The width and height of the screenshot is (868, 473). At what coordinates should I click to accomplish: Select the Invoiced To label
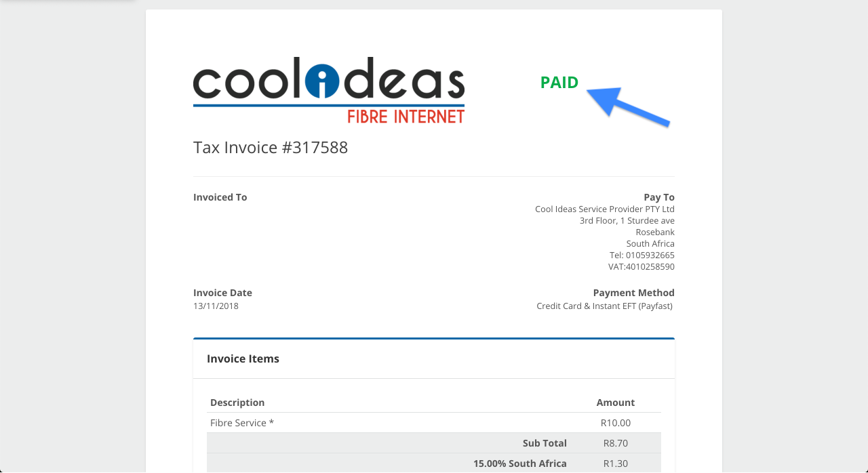(x=220, y=197)
